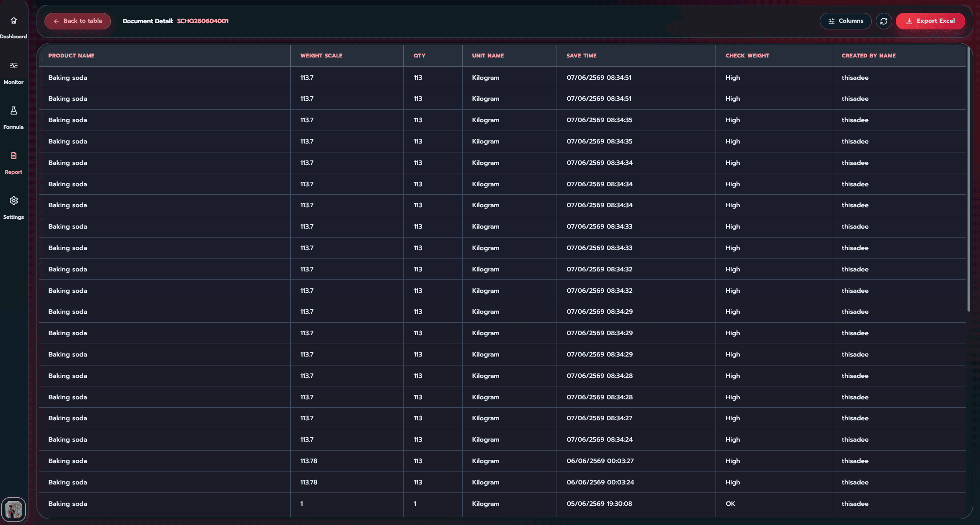The height and width of the screenshot is (525, 980).
Task: Sort by Product Name column header
Action: [x=71, y=56]
